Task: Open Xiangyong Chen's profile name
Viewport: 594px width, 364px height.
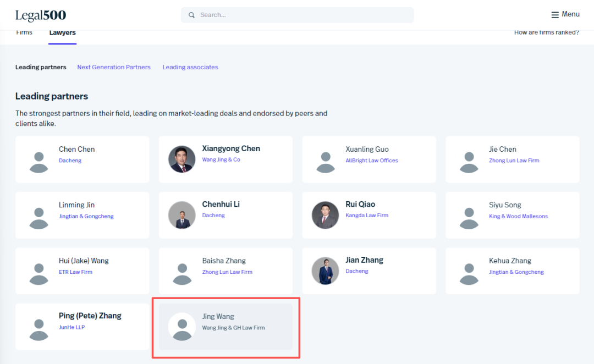Action: tap(231, 148)
